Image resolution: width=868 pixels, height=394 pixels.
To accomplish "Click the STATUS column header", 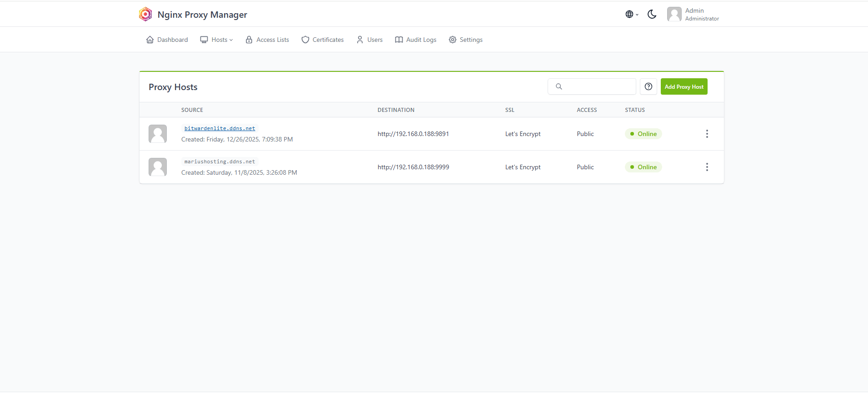I will tap(635, 110).
